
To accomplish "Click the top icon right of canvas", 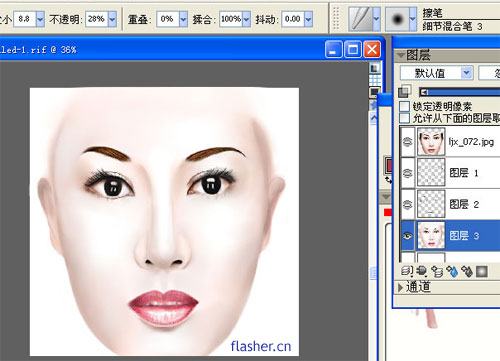I will pyautogui.click(x=375, y=68).
